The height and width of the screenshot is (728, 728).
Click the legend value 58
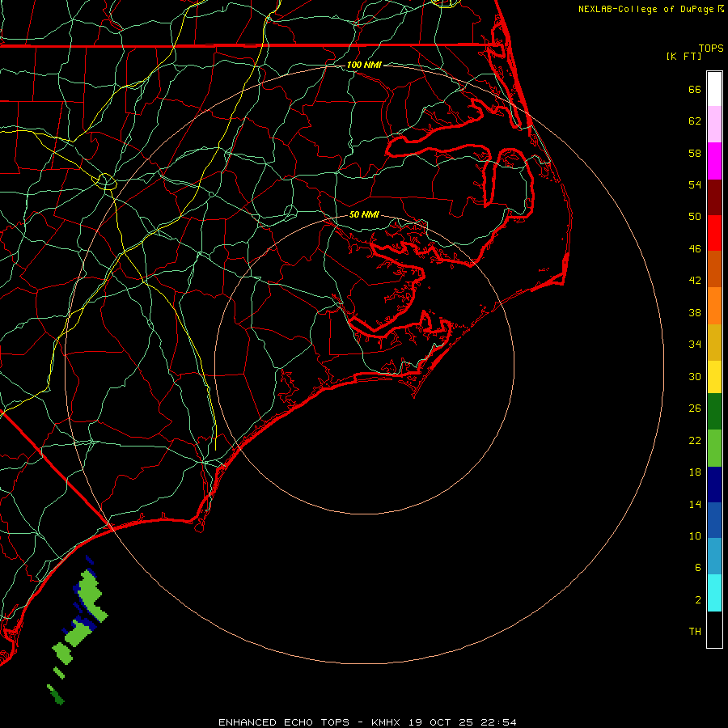pyautogui.click(x=695, y=153)
